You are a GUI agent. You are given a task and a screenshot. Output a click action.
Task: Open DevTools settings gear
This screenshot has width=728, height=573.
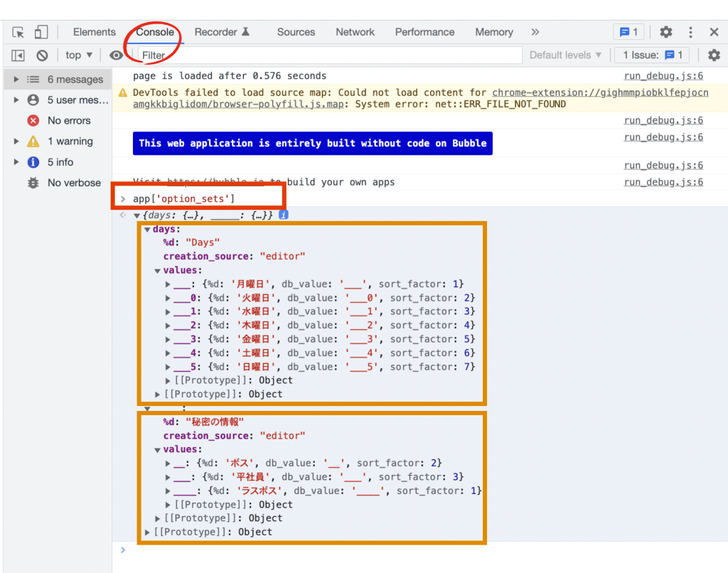(665, 32)
